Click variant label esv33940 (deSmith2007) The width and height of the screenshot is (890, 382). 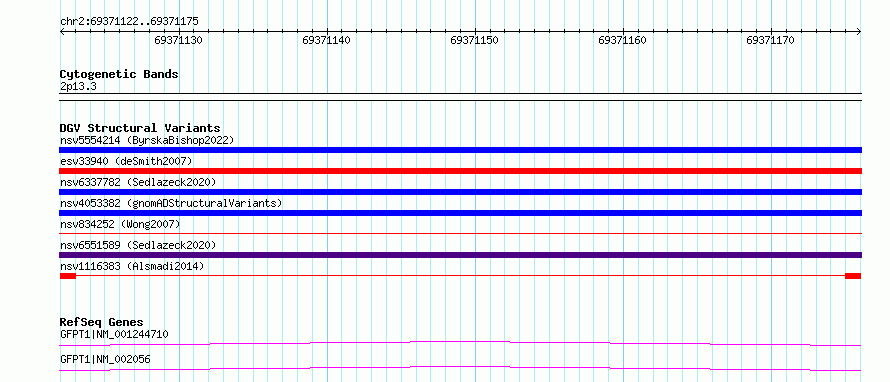pyautogui.click(x=126, y=161)
